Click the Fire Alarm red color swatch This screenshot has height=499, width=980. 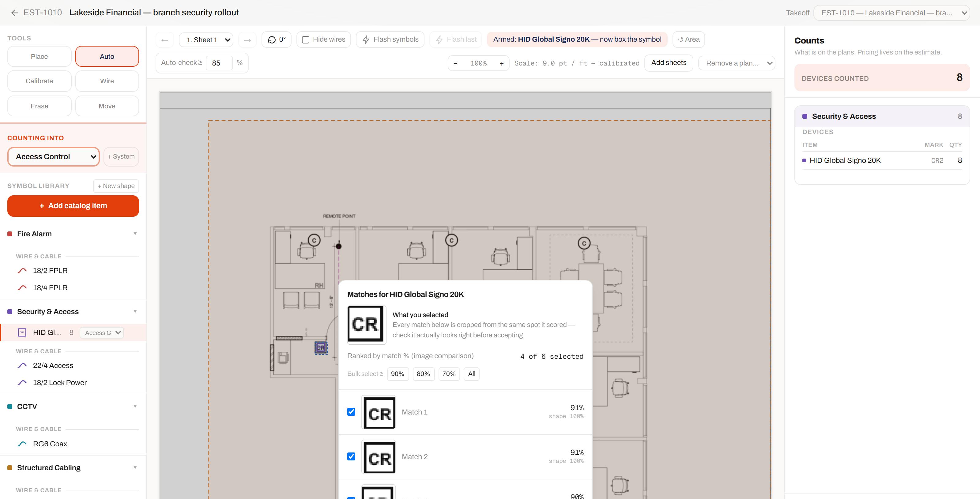(x=10, y=234)
